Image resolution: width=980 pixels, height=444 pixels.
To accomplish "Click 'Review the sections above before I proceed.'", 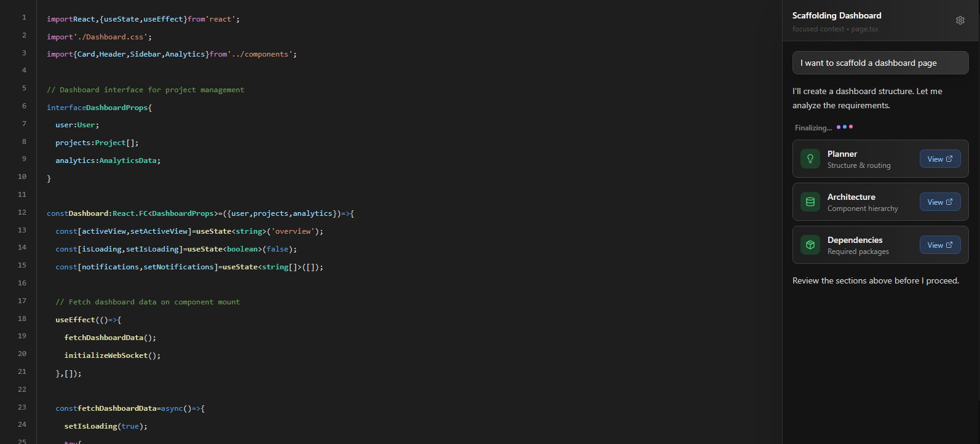I will 875,280.
